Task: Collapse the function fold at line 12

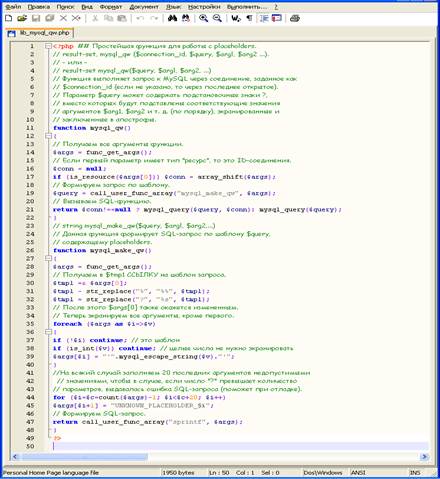Action: (48, 136)
